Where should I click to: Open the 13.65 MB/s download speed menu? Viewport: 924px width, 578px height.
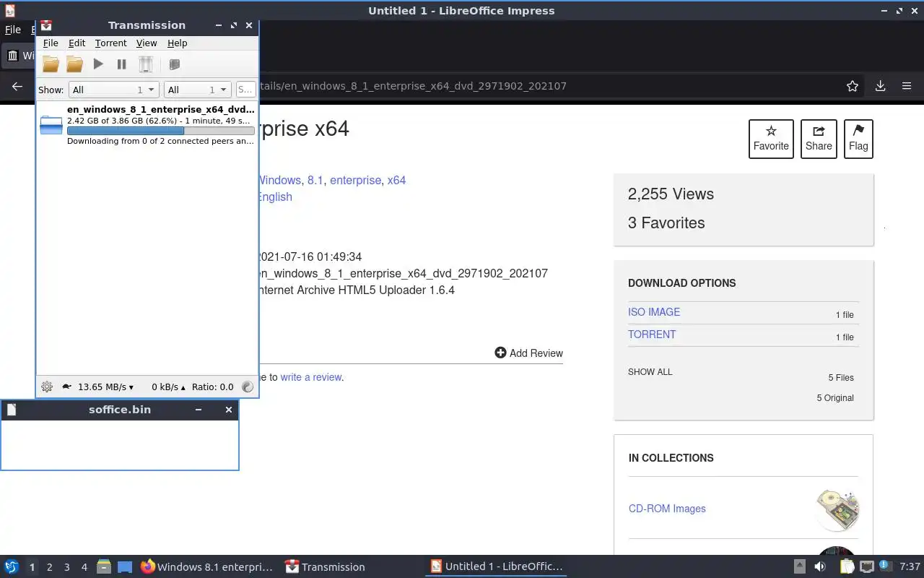[x=105, y=387]
